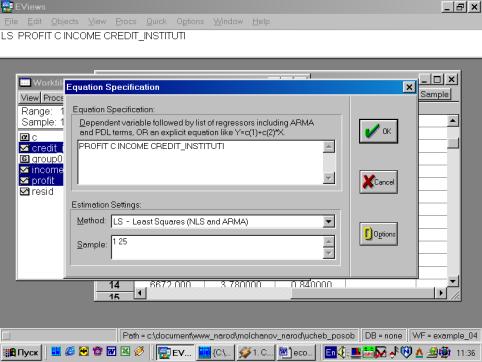Select the c coefficient object in workfile
The width and height of the screenshot is (482, 362).
point(28,137)
